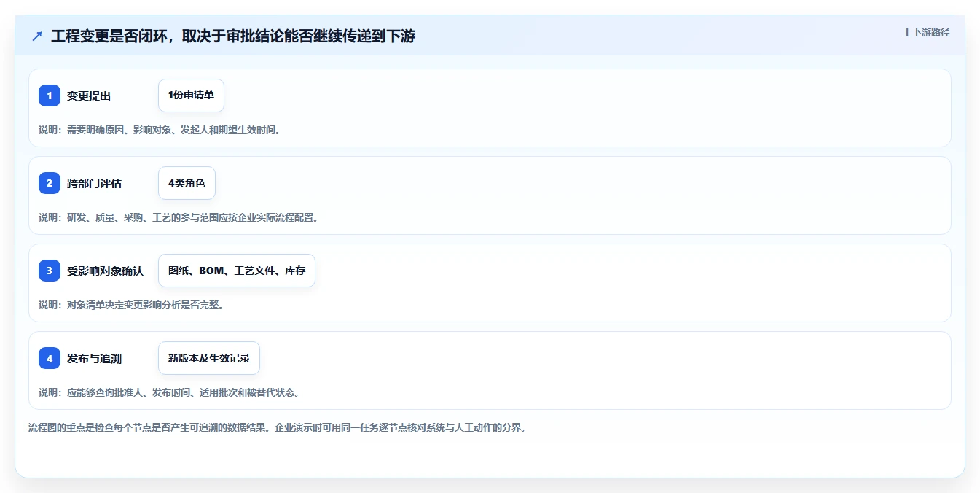Click the 4类角色 chip
This screenshot has height=493, width=980.
tap(187, 183)
